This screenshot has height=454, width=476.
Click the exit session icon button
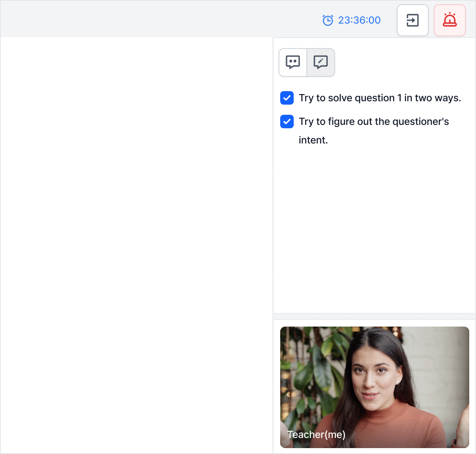(413, 20)
